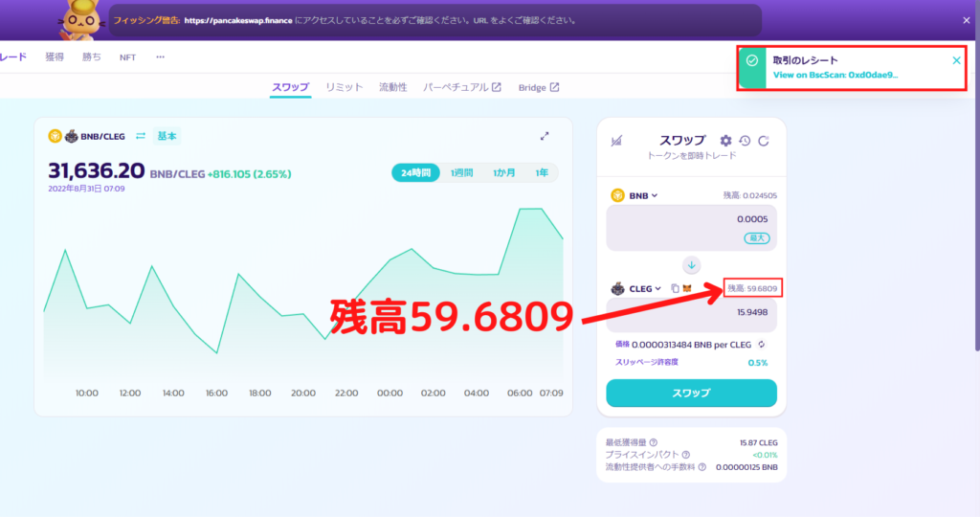
Task: Copy CLEG token address icon
Action: tap(675, 288)
